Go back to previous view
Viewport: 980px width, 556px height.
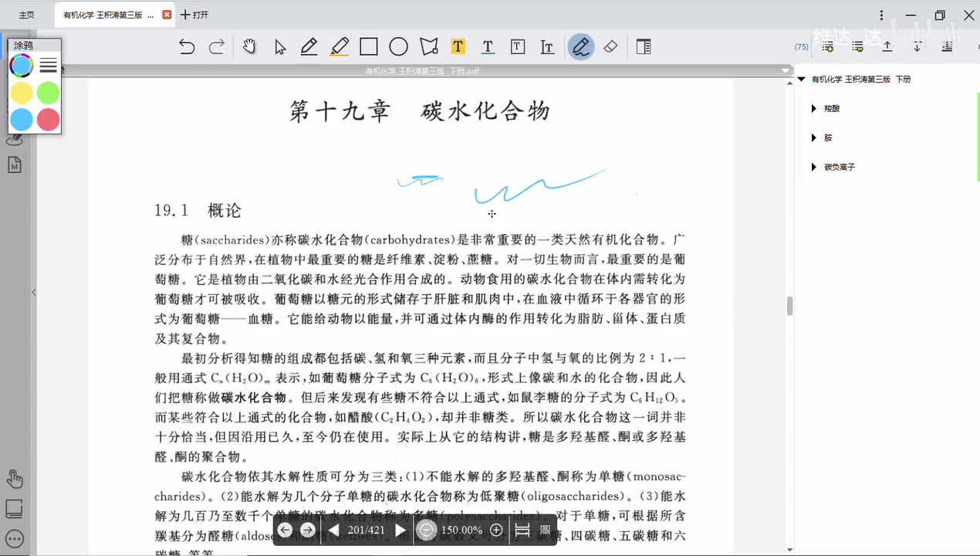(x=285, y=530)
